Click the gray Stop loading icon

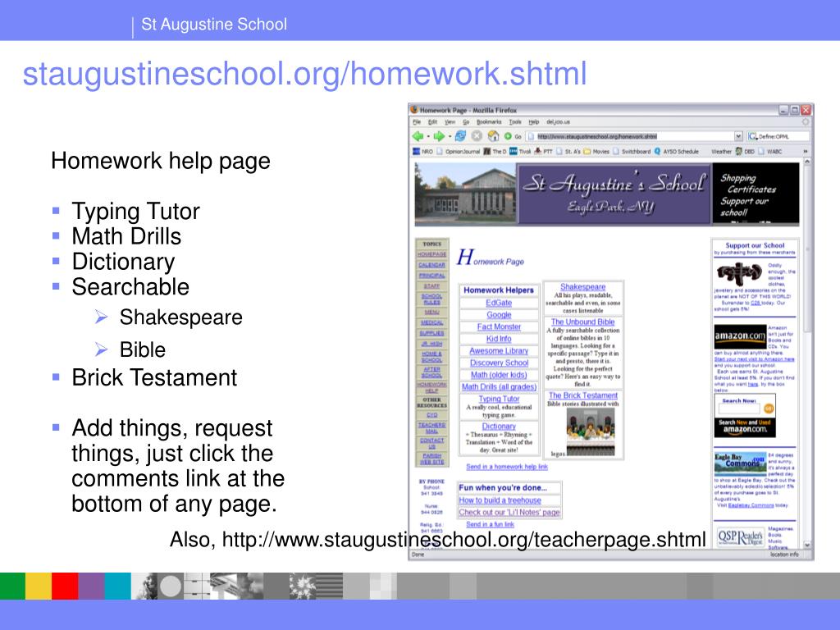click(x=477, y=136)
